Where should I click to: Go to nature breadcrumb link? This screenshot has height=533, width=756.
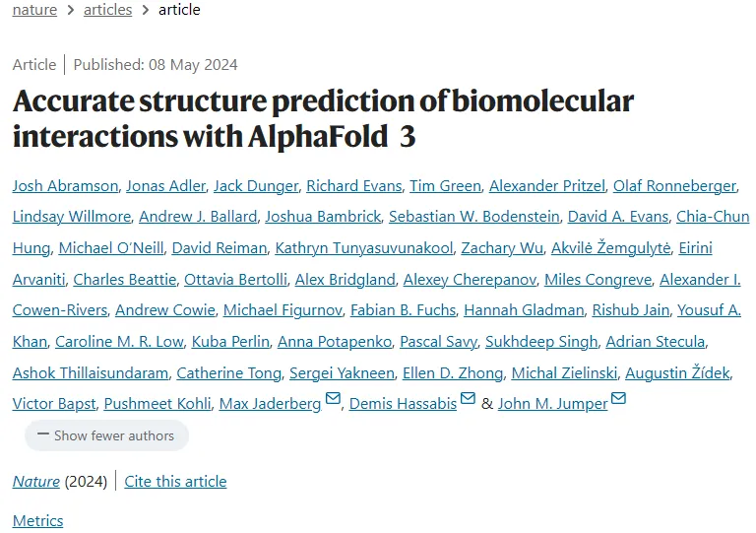[x=34, y=10]
